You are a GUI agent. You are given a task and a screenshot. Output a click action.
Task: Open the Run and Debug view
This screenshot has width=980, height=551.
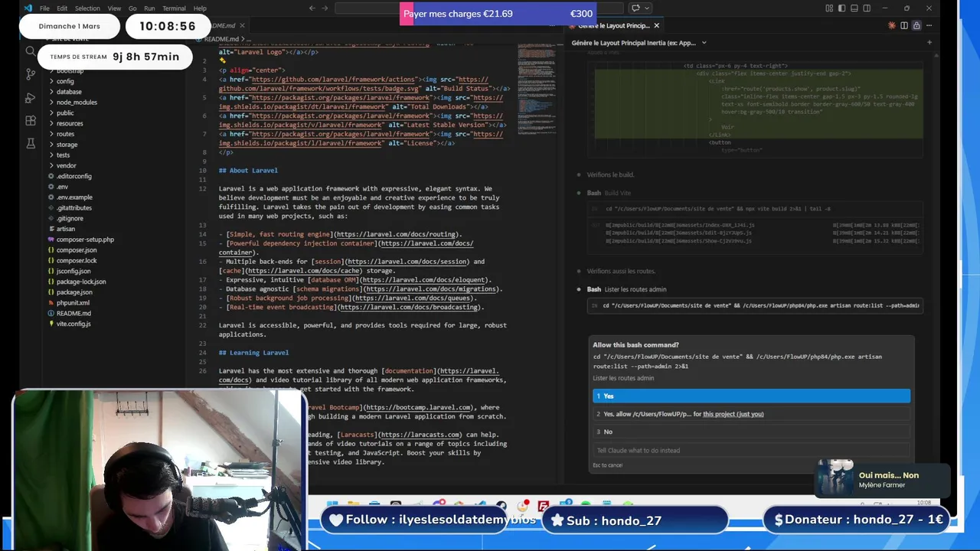click(x=31, y=98)
